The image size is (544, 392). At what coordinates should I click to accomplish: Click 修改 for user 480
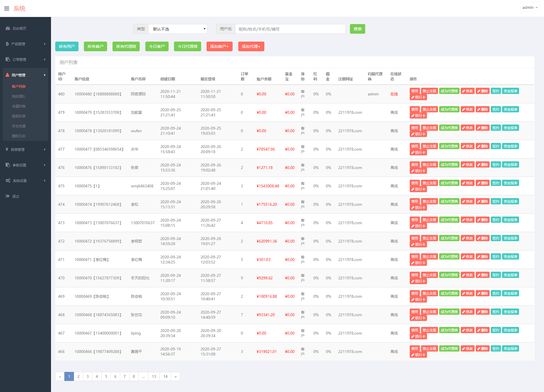point(467,91)
